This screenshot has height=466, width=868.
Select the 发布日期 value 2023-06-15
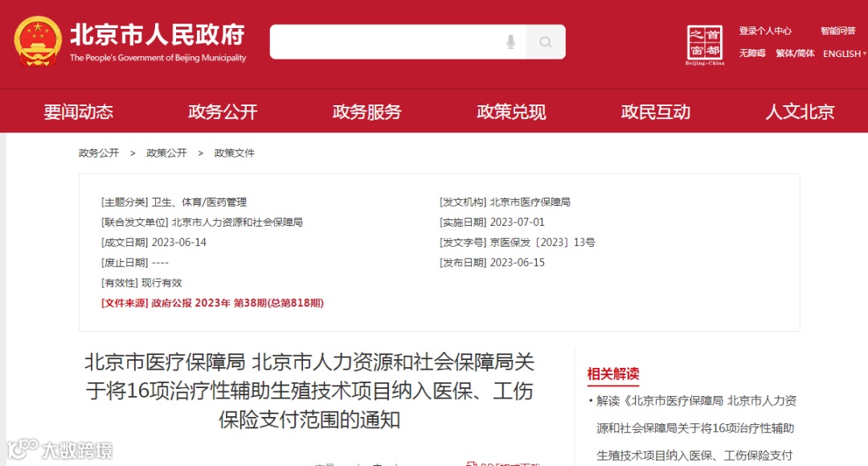517,263
